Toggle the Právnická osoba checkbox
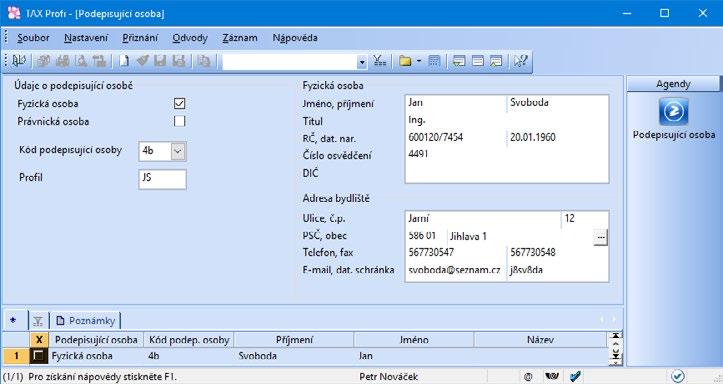Screen dimensions: 723x384 [x=179, y=121]
